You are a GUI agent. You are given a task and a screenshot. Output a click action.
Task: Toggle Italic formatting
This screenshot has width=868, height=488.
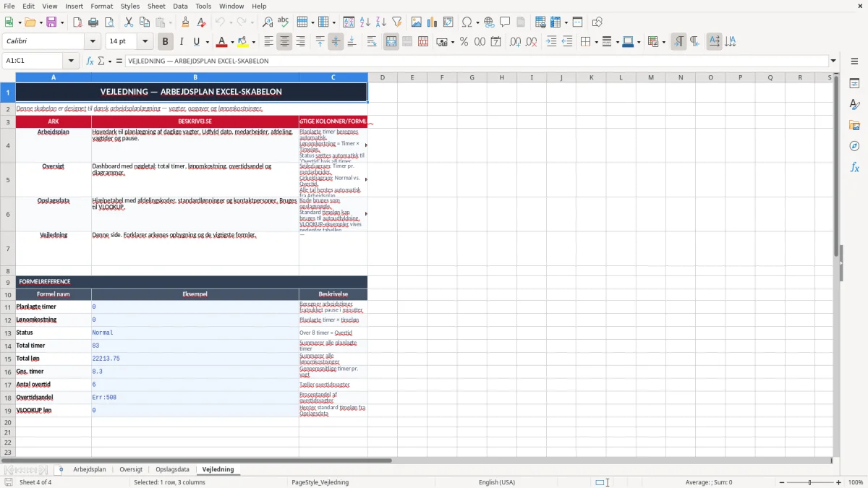(181, 42)
